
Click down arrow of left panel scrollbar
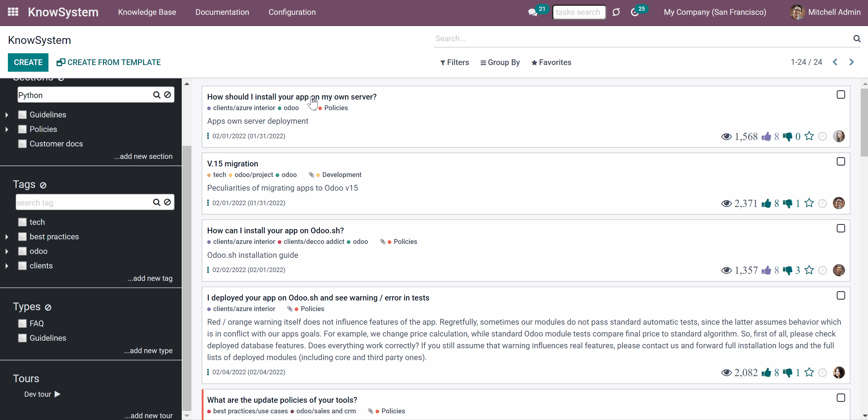pyautogui.click(x=187, y=416)
